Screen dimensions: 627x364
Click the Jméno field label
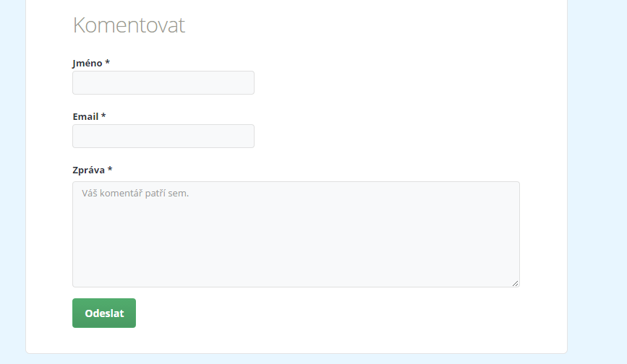[88, 63]
